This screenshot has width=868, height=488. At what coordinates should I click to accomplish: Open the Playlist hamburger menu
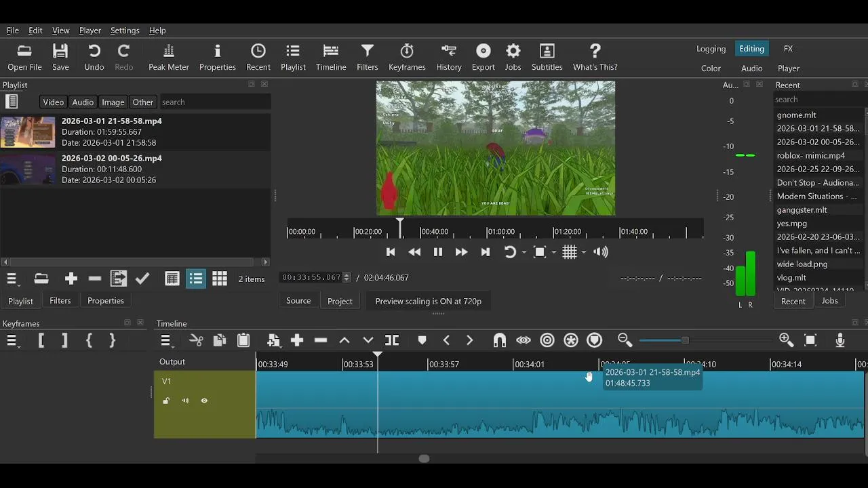click(12, 279)
